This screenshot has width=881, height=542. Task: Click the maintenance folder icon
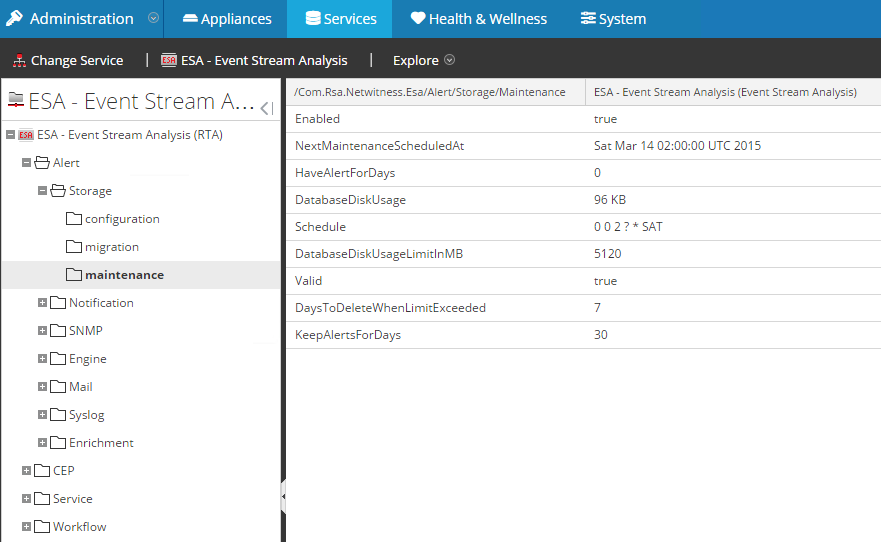(x=74, y=275)
